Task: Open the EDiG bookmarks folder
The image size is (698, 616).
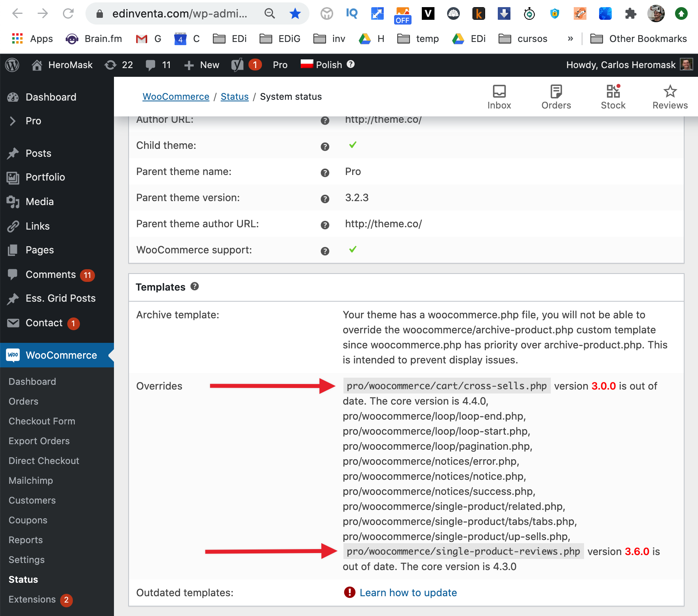Action: (280, 38)
